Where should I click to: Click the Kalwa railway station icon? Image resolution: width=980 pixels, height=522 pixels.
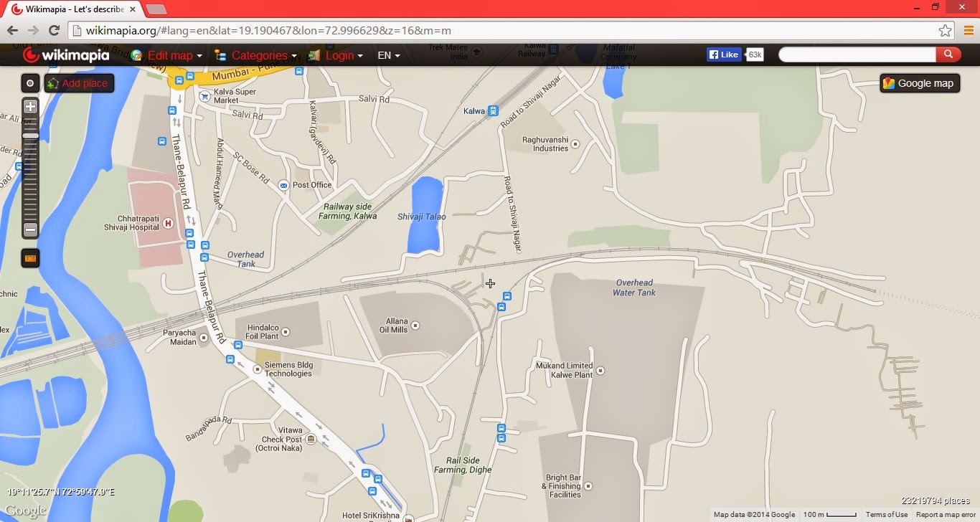pos(493,111)
